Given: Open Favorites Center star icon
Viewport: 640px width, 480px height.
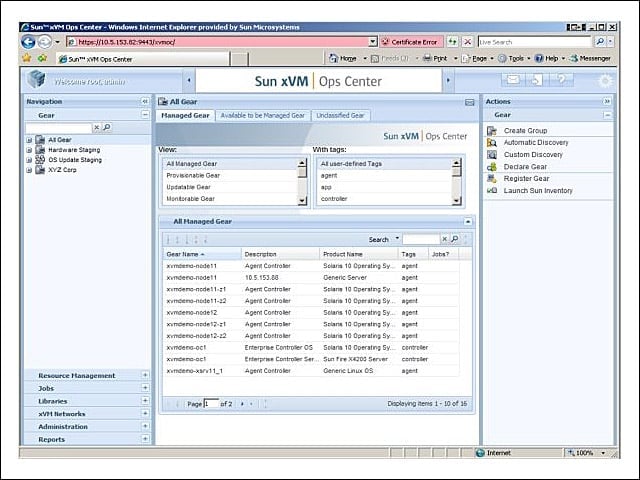Looking at the screenshot, I should pos(27,58).
